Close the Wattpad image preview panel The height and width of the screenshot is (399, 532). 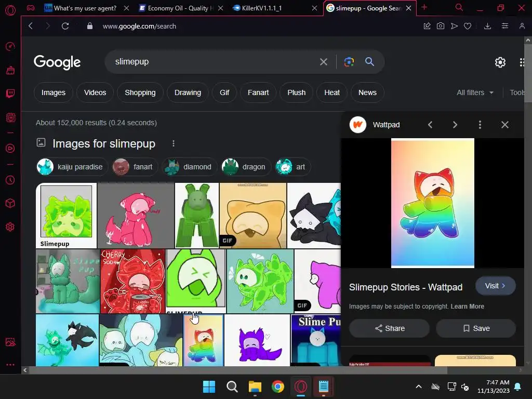[x=505, y=125]
